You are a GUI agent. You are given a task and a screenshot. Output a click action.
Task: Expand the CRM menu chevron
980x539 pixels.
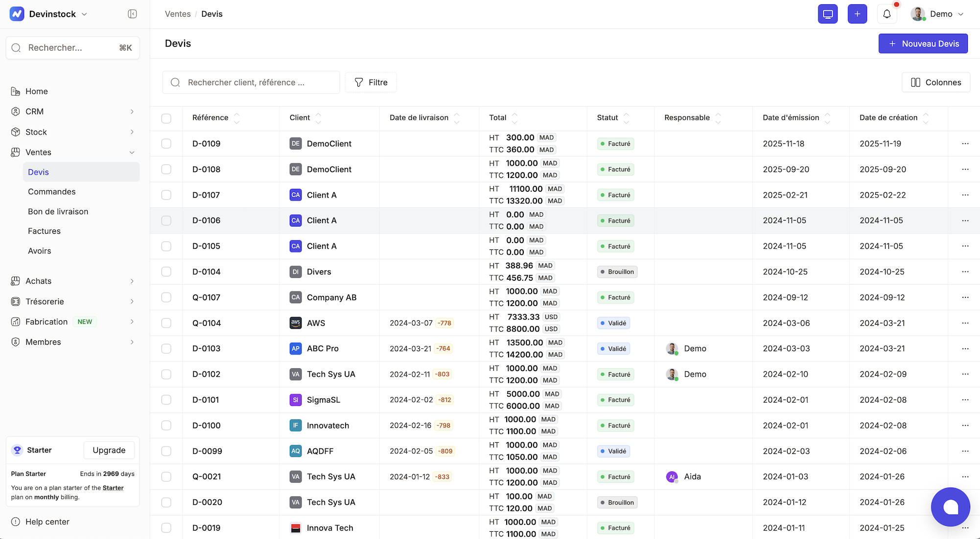(x=132, y=112)
